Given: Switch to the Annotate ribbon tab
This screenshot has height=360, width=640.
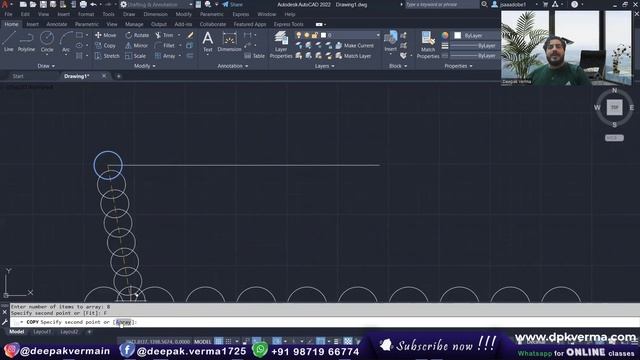Looking at the screenshot, I should pos(57,24).
